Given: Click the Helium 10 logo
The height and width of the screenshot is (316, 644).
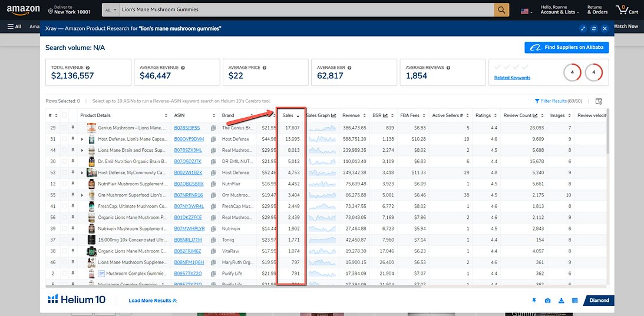Looking at the screenshot, I should coord(77,300).
